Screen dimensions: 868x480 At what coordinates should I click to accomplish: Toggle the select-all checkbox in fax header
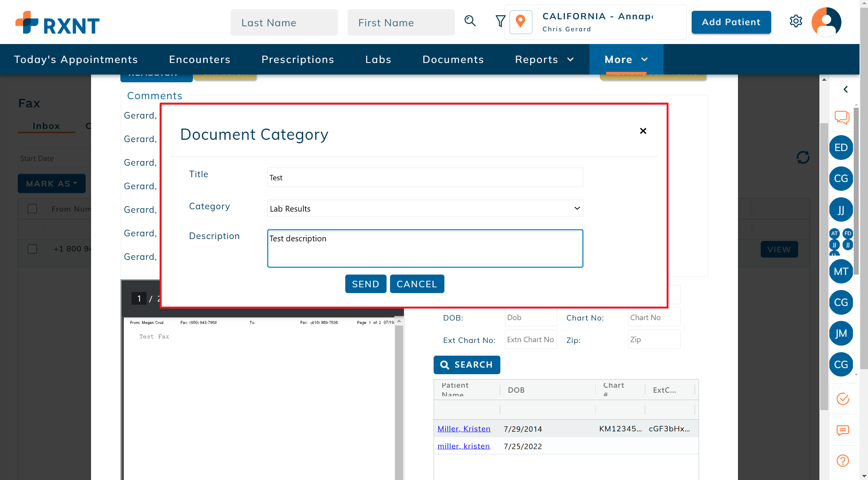coord(32,209)
